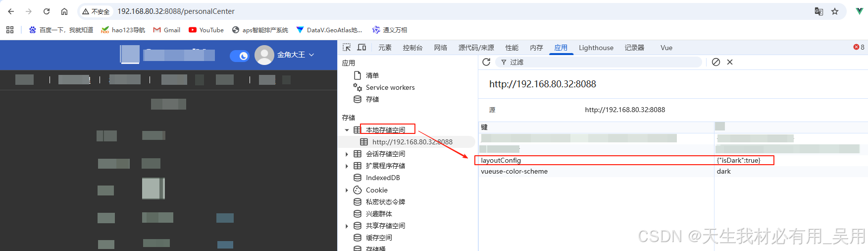Open IndexedDB storage
Viewport: 868px width, 251px height.
pyautogui.click(x=382, y=178)
